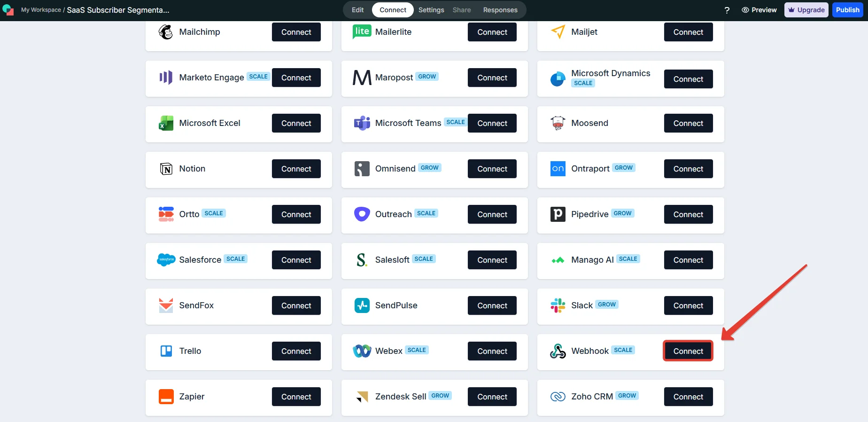The height and width of the screenshot is (422, 868).
Task: Click the Microsoft Excel icon
Action: click(166, 123)
